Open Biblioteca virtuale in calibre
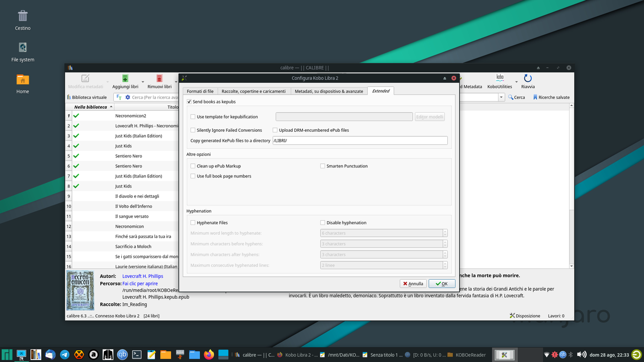Viewport: 644px width, 362px height. pyautogui.click(x=87, y=98)
